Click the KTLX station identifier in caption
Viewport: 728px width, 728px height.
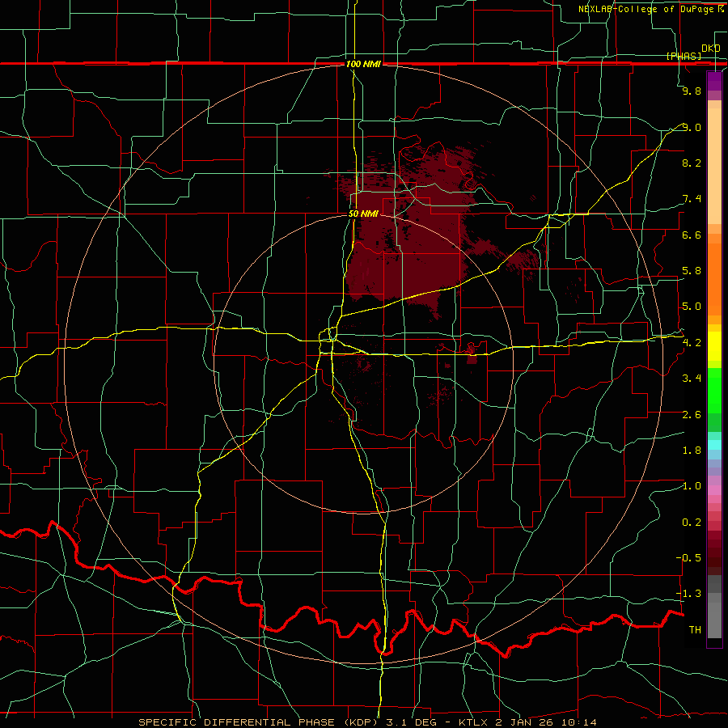472,722
